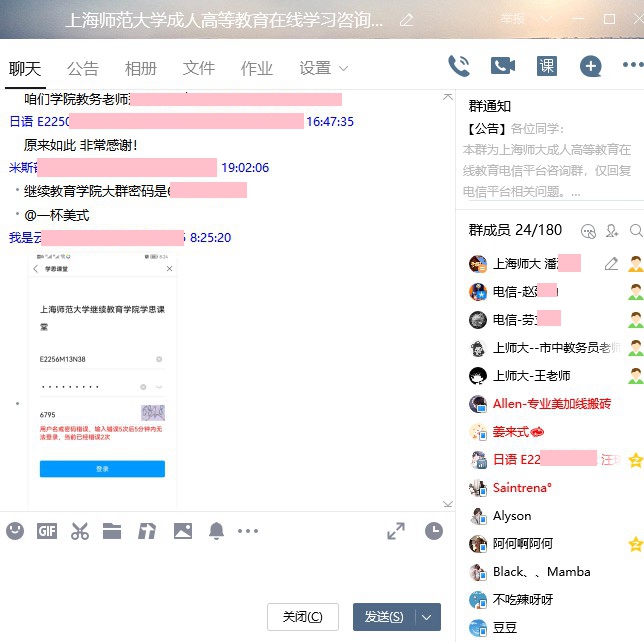The image size is (644, 642).
Task: Switch to the 公告 tab
Action: [83, 68]
